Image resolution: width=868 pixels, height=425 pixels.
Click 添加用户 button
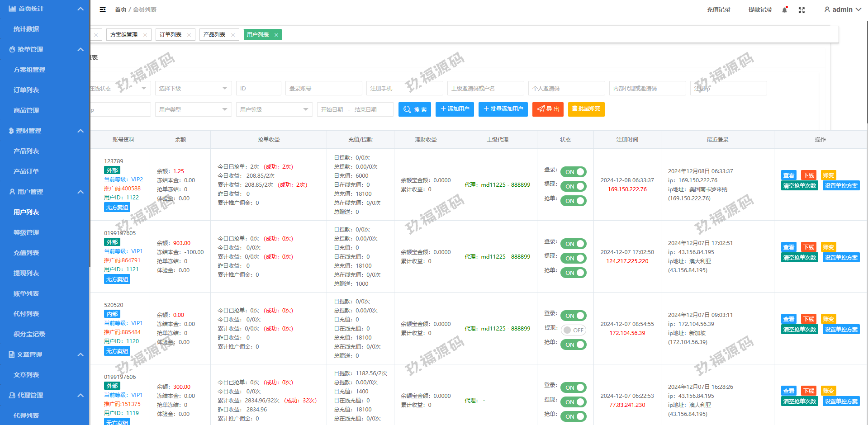pyautogui.click(x=455, y=109)
